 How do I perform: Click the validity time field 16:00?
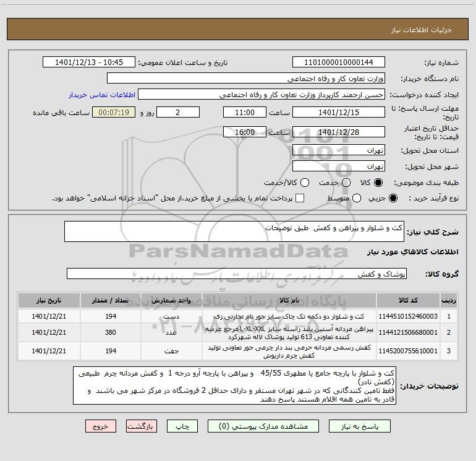(x=245, y=132)
